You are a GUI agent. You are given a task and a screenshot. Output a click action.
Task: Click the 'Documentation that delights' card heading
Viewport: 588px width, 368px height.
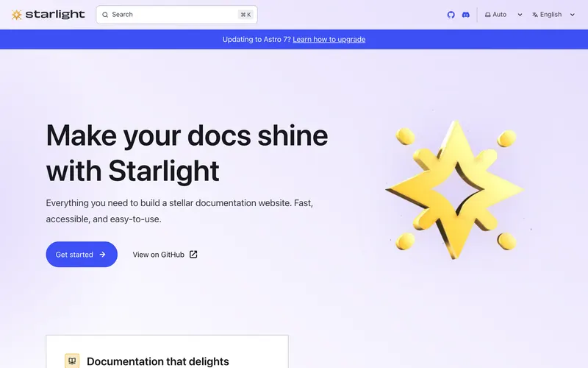coord(158,361)
